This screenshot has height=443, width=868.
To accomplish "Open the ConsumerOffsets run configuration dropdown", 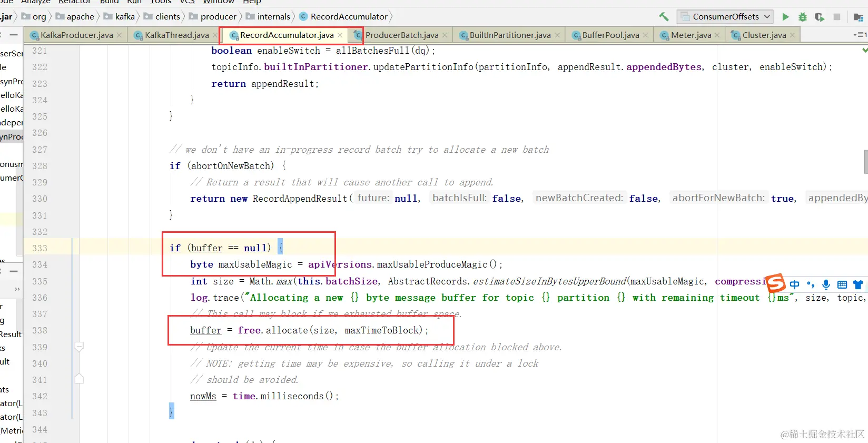I will (x=725, y=17).
